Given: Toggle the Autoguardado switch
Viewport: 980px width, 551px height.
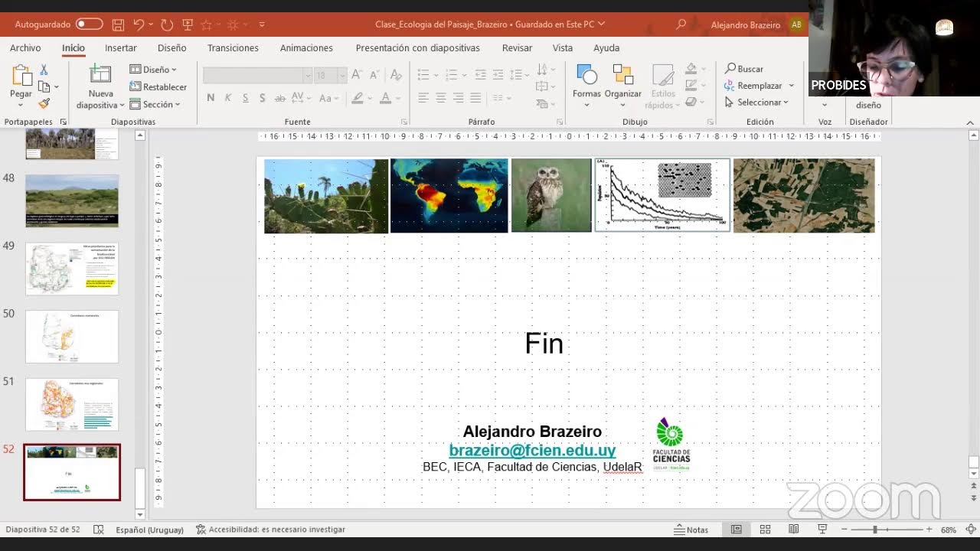Looking at the screenshot, I should point(89,24).
